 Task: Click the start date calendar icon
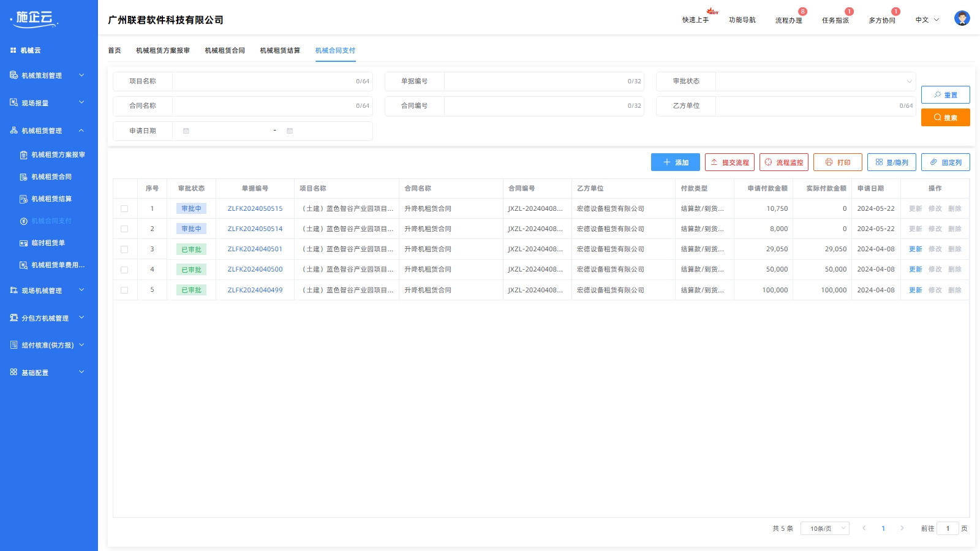(x=186, y=131)
